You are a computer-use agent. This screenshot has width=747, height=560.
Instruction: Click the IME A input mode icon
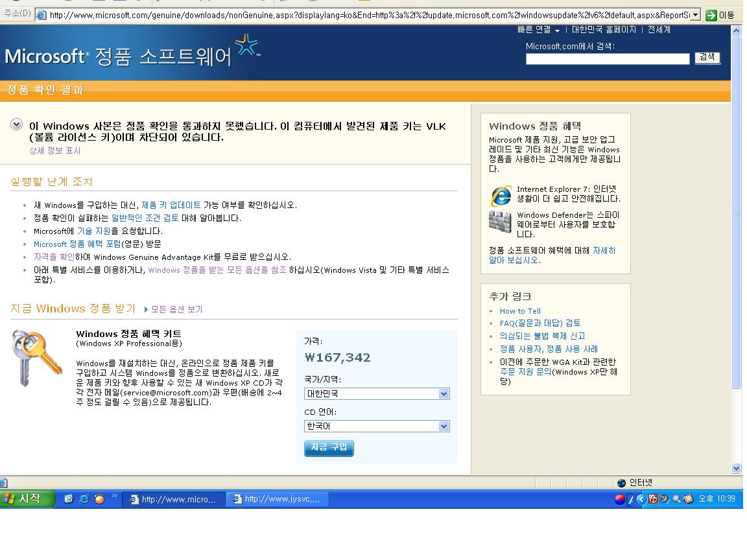[x=631, y=499]
